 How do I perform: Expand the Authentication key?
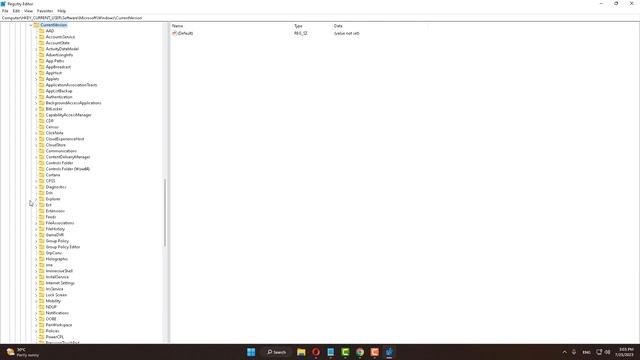coord(36,97)
